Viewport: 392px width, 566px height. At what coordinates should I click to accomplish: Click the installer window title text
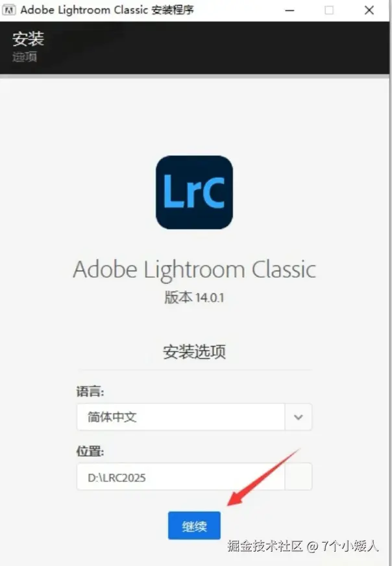(x=107, y=10)
